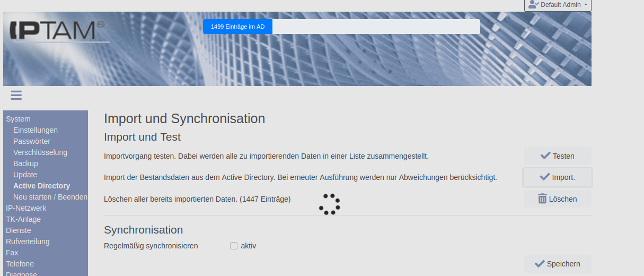Expand the IP-Netzwerk sidebar section
This screenshot has width=644, height=276.
[x=26, y=208]
